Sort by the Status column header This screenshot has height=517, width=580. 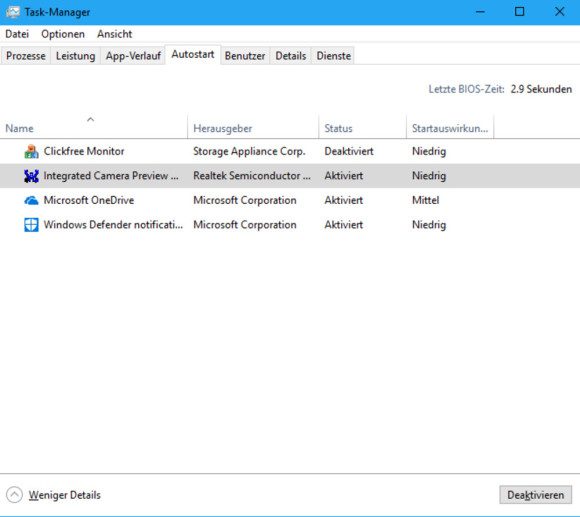[338, 129]
